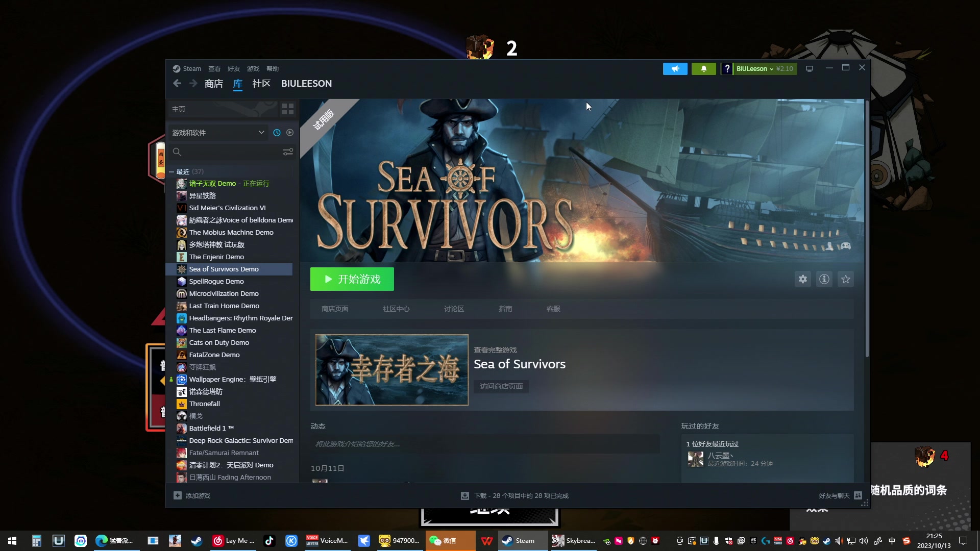Select Battlefield 1 in the library
The image size is (980, 551).
pyautogui.click(x=230, y=429)
